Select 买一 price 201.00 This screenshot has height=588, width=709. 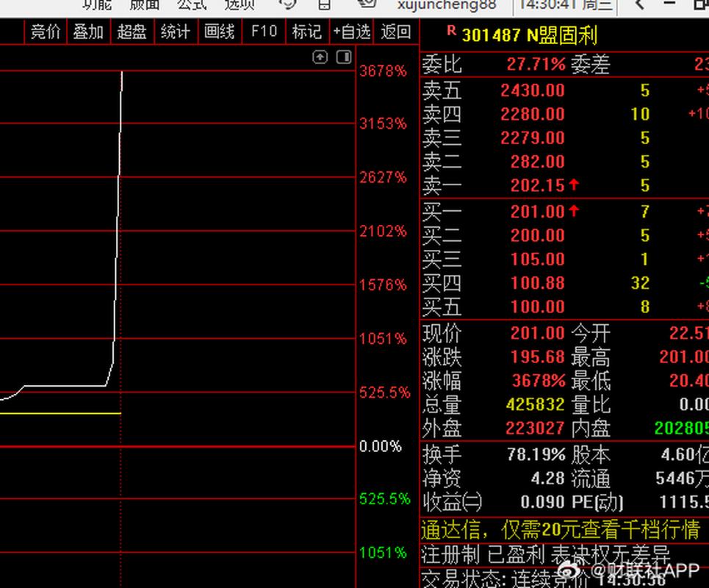[538, 212]
